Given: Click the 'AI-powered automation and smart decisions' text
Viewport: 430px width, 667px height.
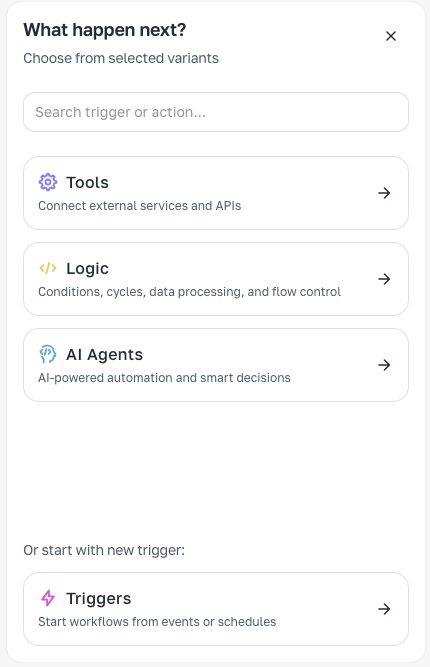Looking at the screenshot, I should 164,378.
